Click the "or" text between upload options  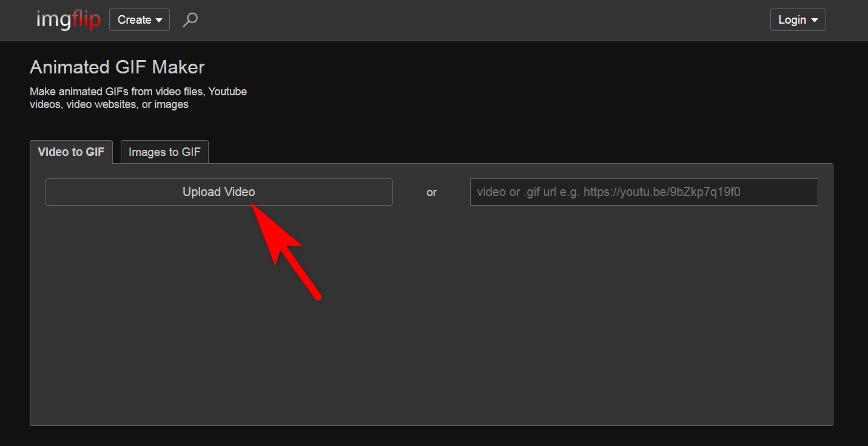(x=432, y=192)
